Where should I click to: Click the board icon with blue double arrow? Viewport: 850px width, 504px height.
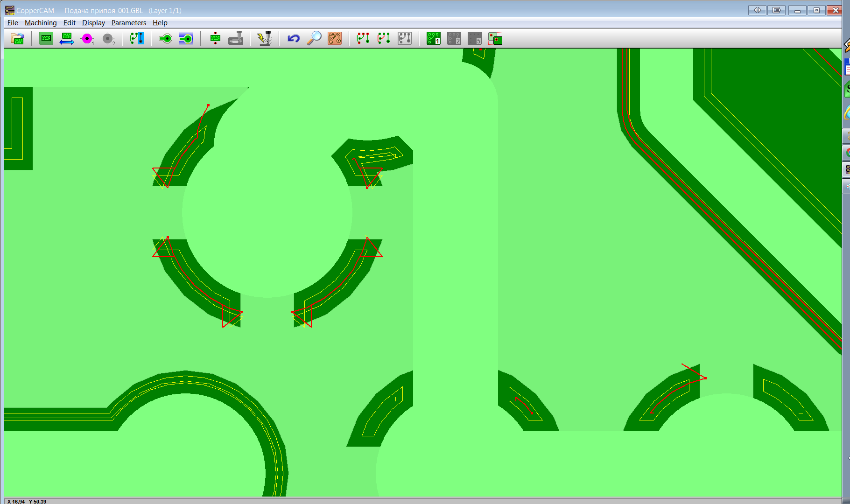(67, 39)
